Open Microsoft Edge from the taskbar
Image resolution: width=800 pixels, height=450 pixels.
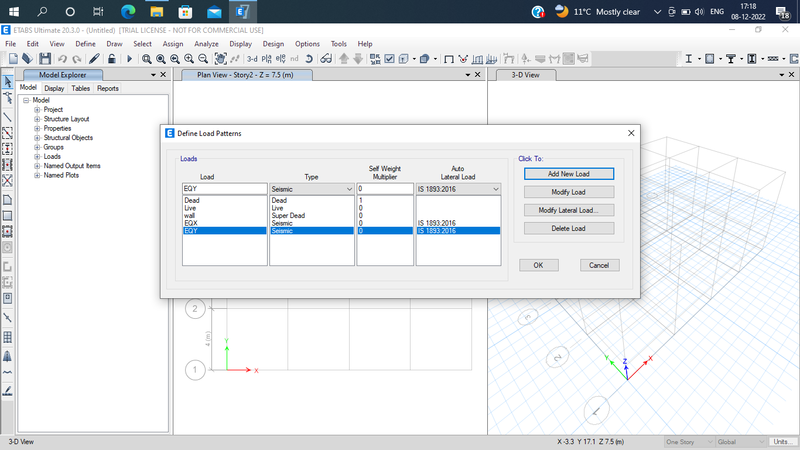click(x=128, y=11)
